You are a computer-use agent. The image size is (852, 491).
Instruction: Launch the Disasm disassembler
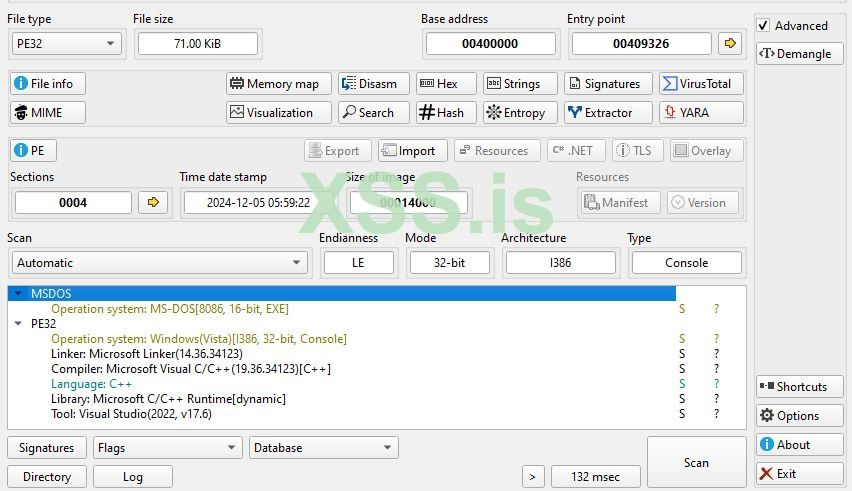coord(374,84)
